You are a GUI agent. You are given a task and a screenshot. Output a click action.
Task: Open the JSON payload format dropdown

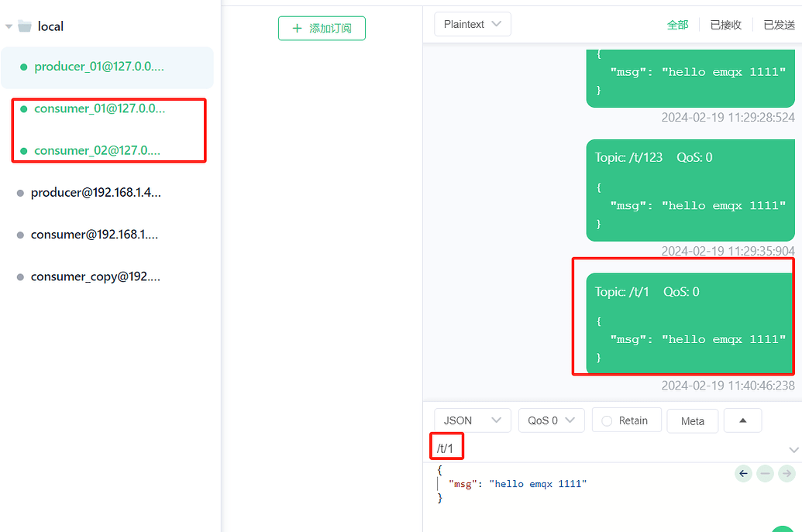click(x=472, y=420)
